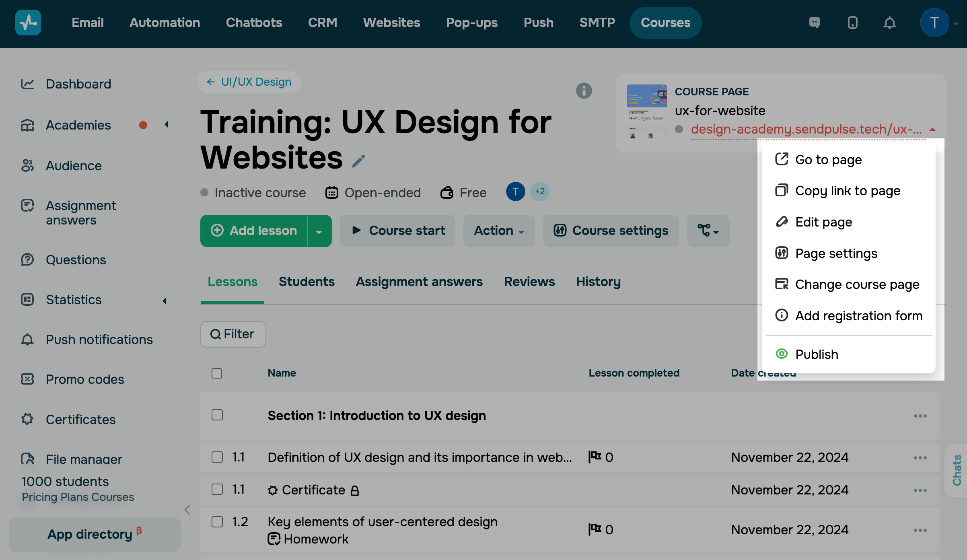This screenshot has width=967, height=560.
Task: Expand the Action dropdown
Action: [x=499, y=231]
